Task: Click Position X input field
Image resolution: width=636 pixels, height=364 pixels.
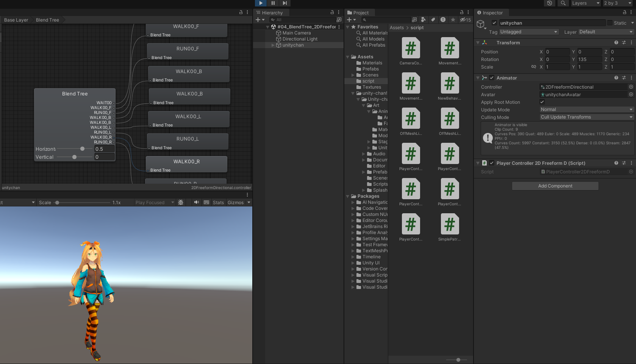Action: coord(557,52)
